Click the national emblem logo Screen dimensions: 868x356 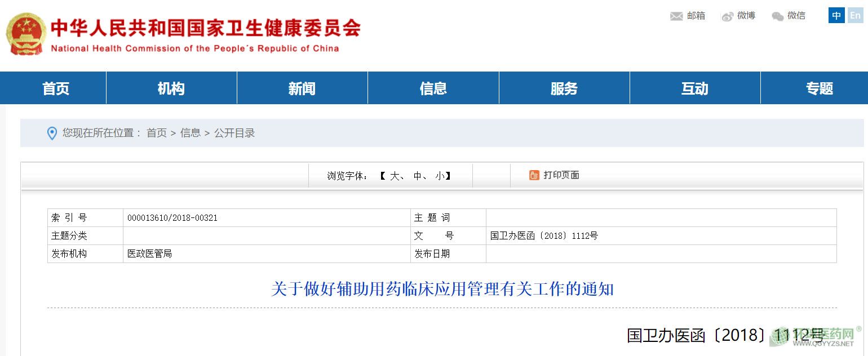(x=26, y=34)
